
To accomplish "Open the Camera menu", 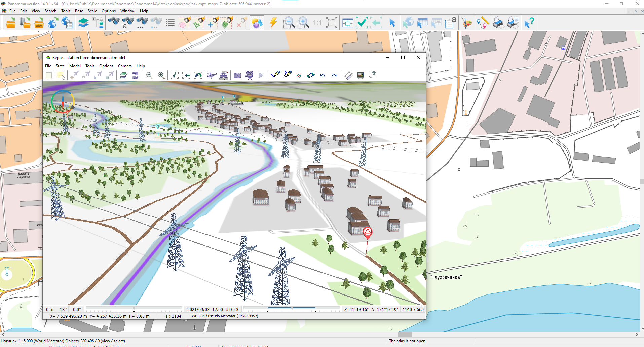I will pos(125,66).
